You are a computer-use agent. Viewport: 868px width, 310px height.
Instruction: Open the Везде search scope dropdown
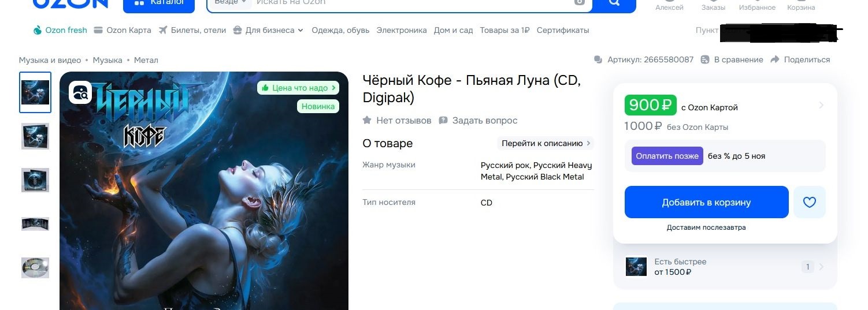point(231,2)
